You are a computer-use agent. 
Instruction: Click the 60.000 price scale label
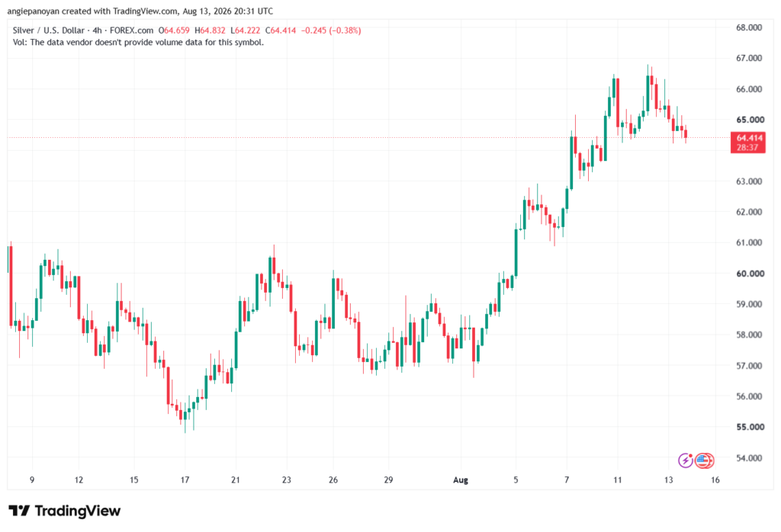[749, 273]
